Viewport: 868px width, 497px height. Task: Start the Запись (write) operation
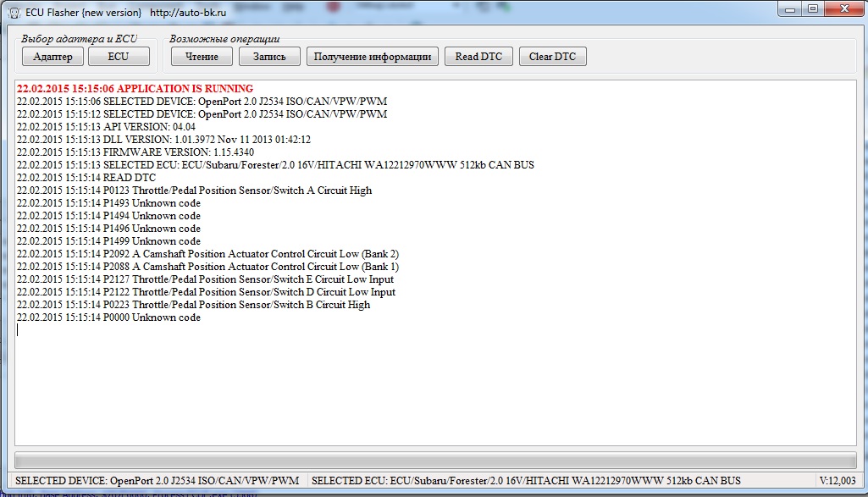pyautogui.click(x=269, y=57)
